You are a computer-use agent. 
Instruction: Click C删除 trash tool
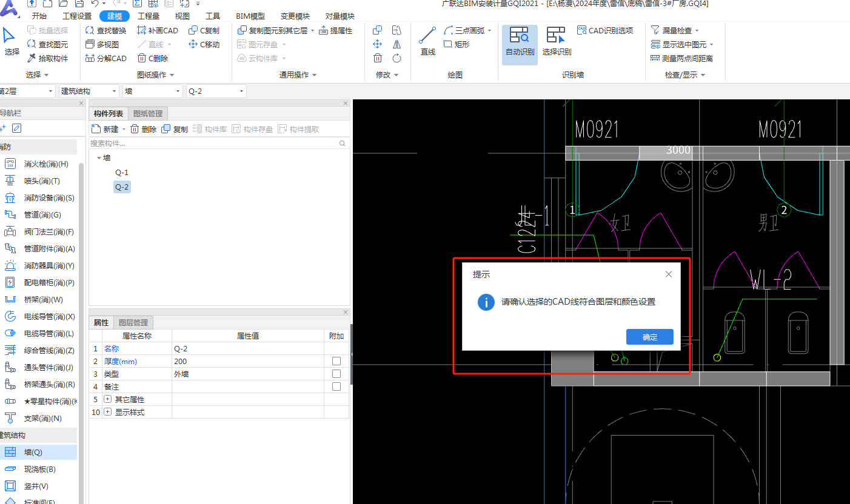click(153, 58)
